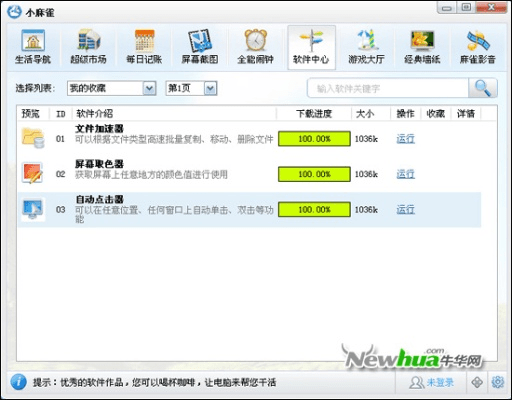
Task: Click the 自动点击器 download progress bar
Action: click(314, 210)
